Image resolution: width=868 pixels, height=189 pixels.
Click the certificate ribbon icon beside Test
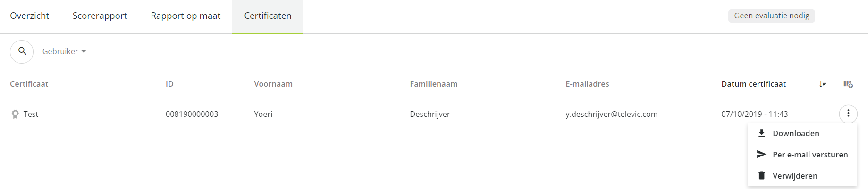15,114
